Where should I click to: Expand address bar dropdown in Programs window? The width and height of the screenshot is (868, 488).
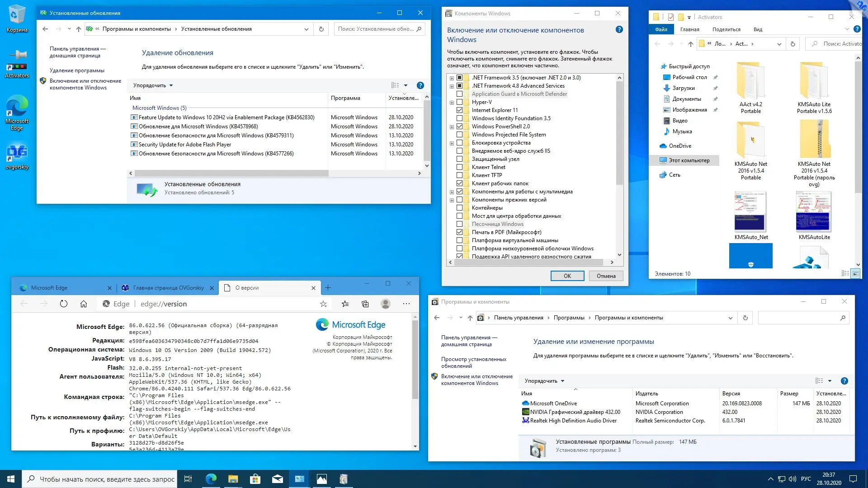point(730,318)
